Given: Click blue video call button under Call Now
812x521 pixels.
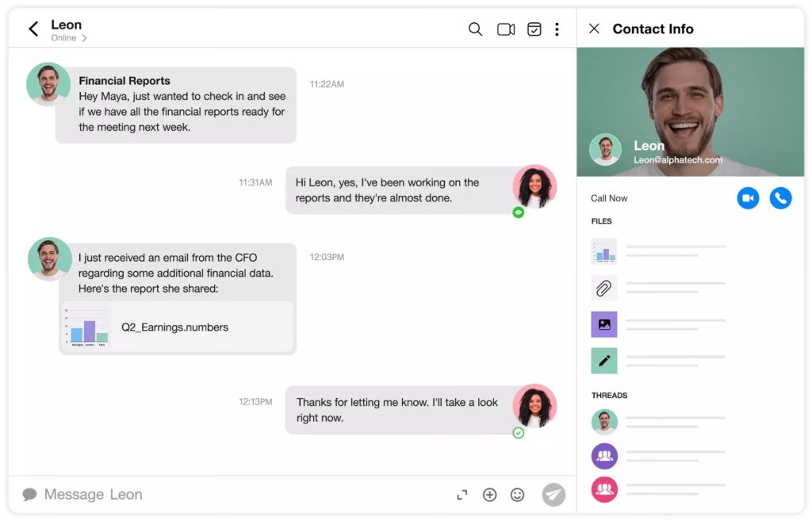Looking at the screenshot, I should 748,198.
